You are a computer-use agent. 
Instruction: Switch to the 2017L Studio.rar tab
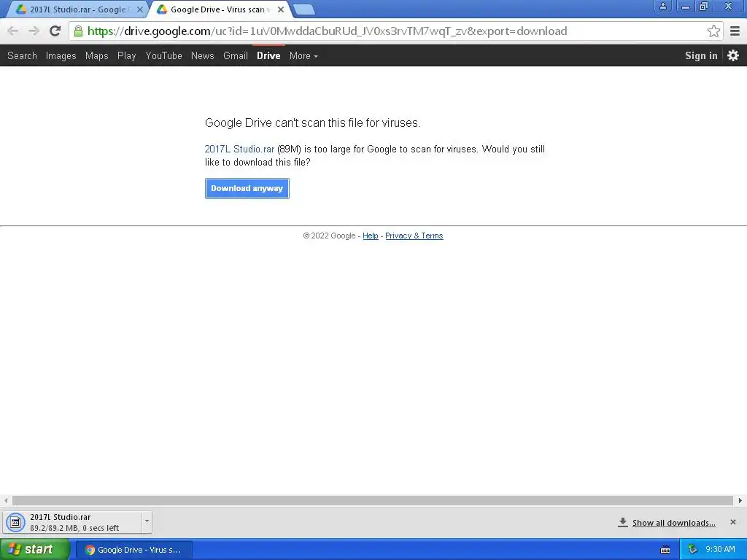79,9
